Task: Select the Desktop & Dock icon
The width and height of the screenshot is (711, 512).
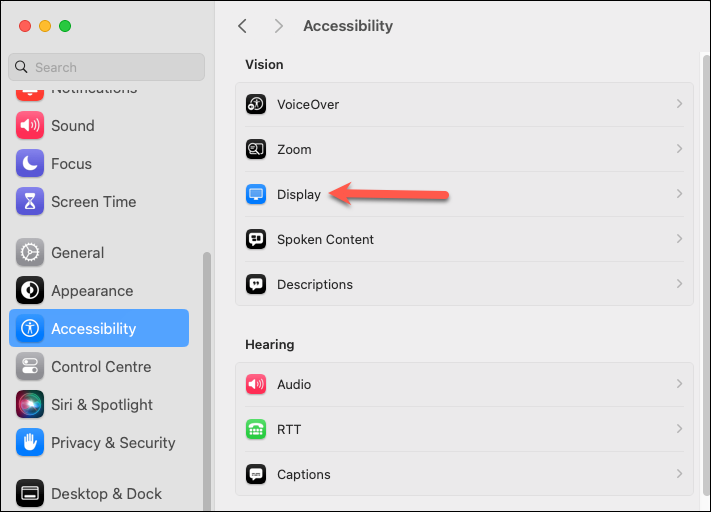Action: pyautogui.click(x=30, y=493)
